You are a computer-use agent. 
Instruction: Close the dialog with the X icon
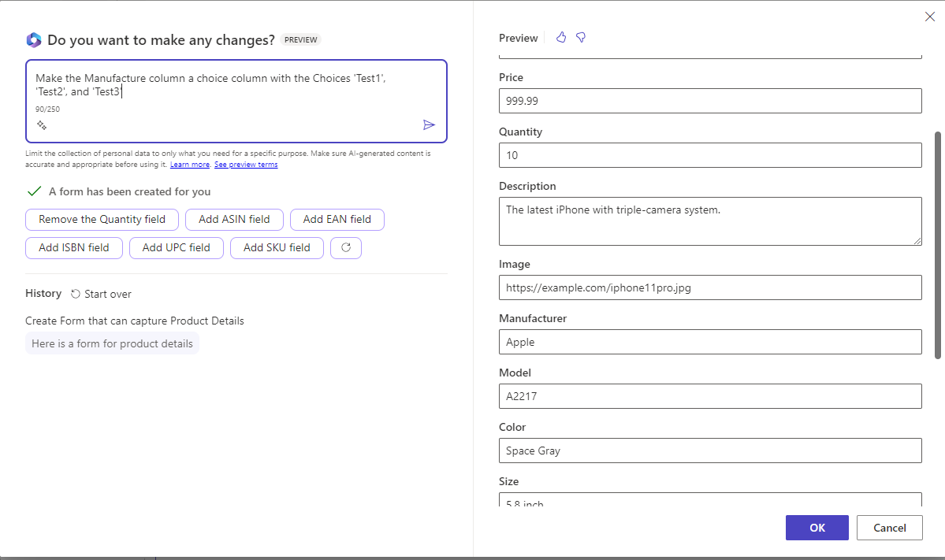(x=929, y=17)
